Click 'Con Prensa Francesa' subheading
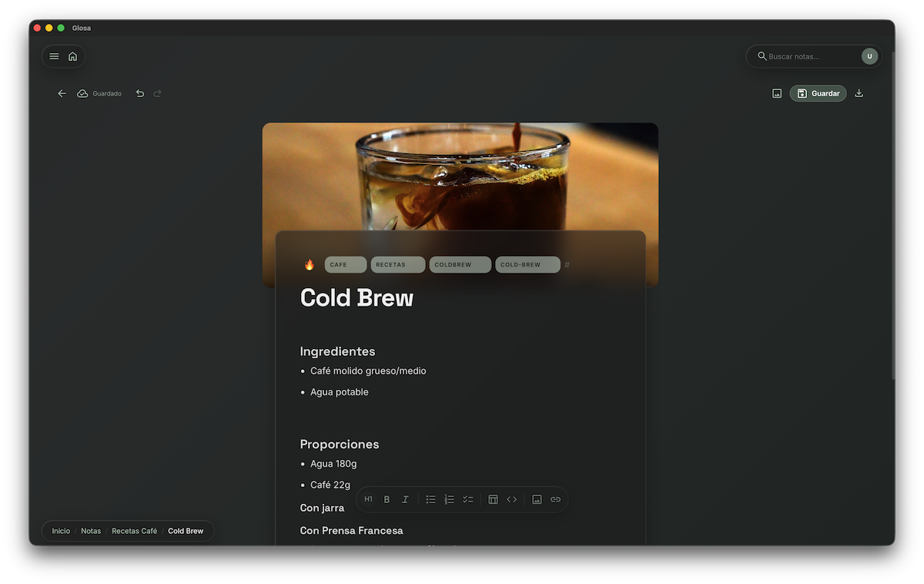This screenshot has height=584, width=924. click(x=351, y=531)
